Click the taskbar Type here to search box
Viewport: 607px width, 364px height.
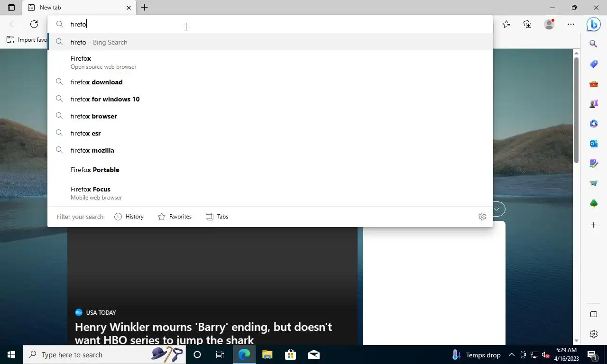point(104,355)
